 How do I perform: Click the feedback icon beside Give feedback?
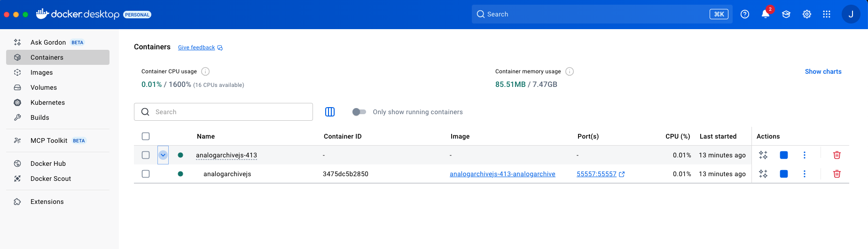(x=220, y=48)
